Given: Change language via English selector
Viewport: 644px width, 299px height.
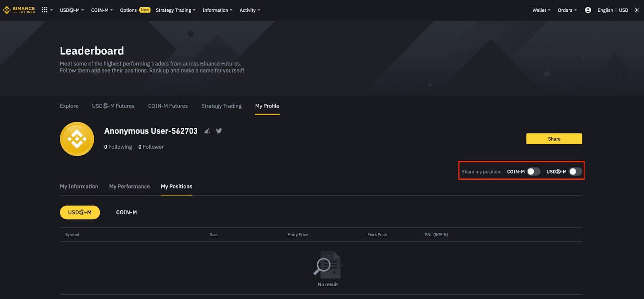Looking at the screenshot, I should coord(605,10).
